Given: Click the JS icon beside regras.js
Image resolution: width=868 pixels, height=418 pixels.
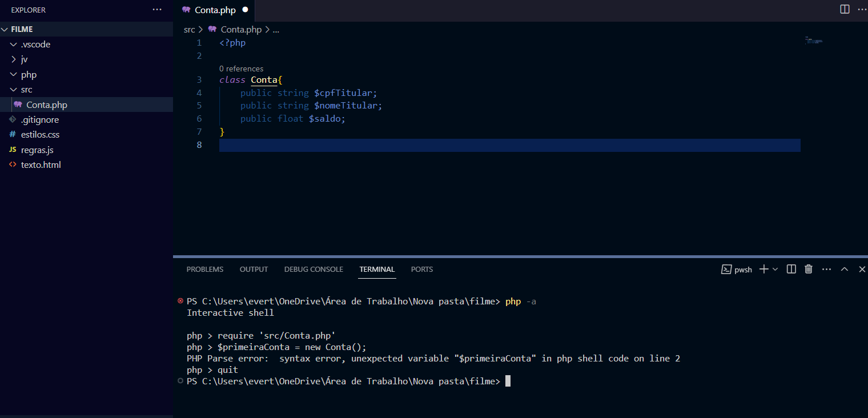Looking at the screenshot, I should click(13, 150).
